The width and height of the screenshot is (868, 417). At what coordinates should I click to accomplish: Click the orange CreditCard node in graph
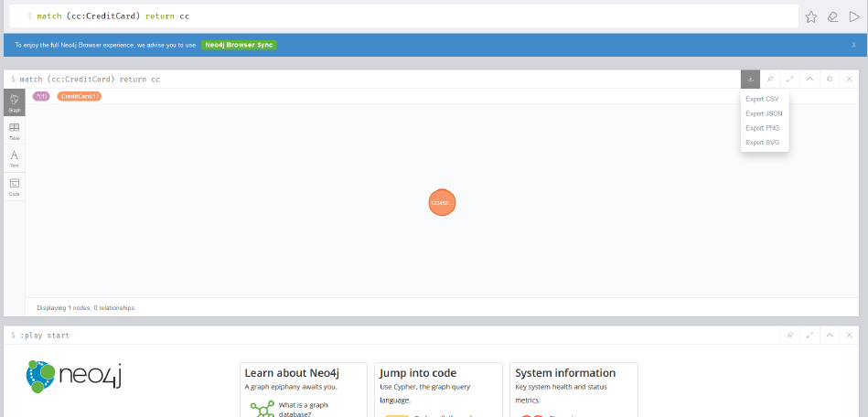click(442, 202)
